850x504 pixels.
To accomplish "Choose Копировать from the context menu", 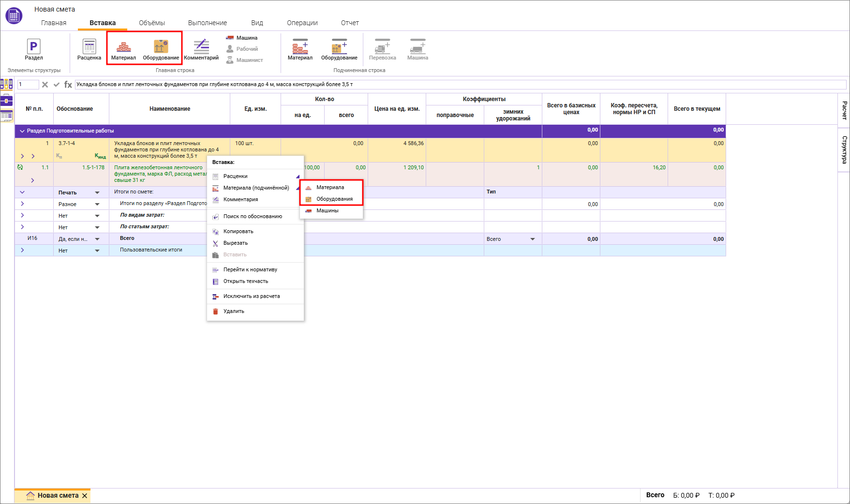I will (x=238, y=231).
